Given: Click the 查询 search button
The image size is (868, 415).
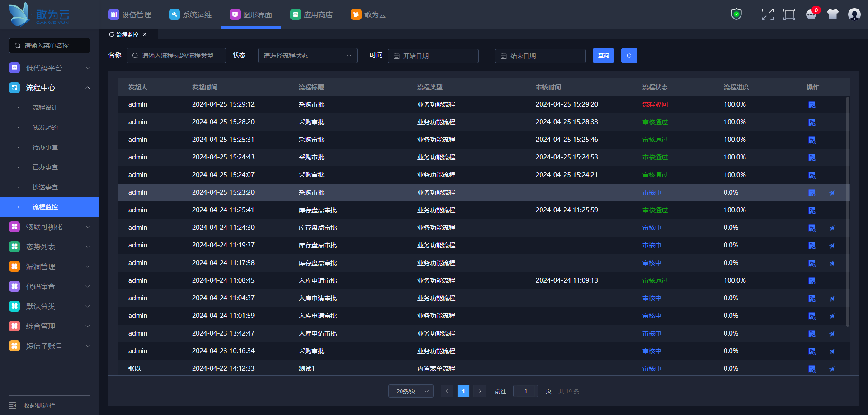Looking at the screenshot, I should click(603, 56).
